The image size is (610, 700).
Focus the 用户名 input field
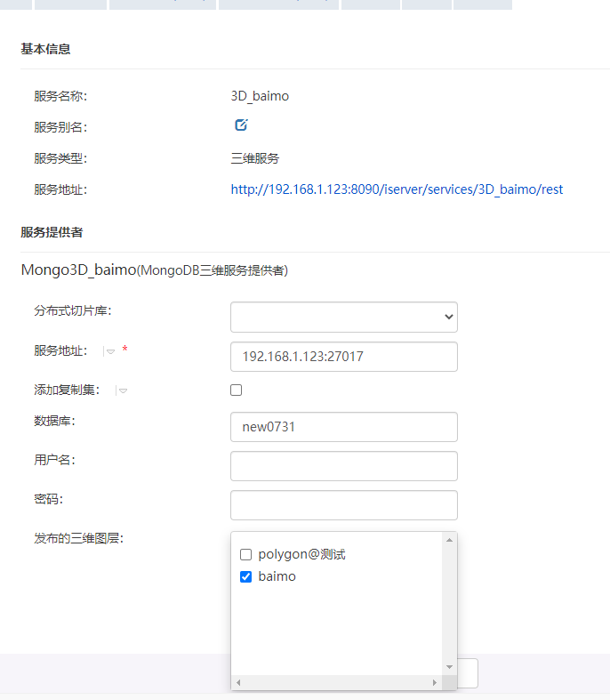click(343, 466)
